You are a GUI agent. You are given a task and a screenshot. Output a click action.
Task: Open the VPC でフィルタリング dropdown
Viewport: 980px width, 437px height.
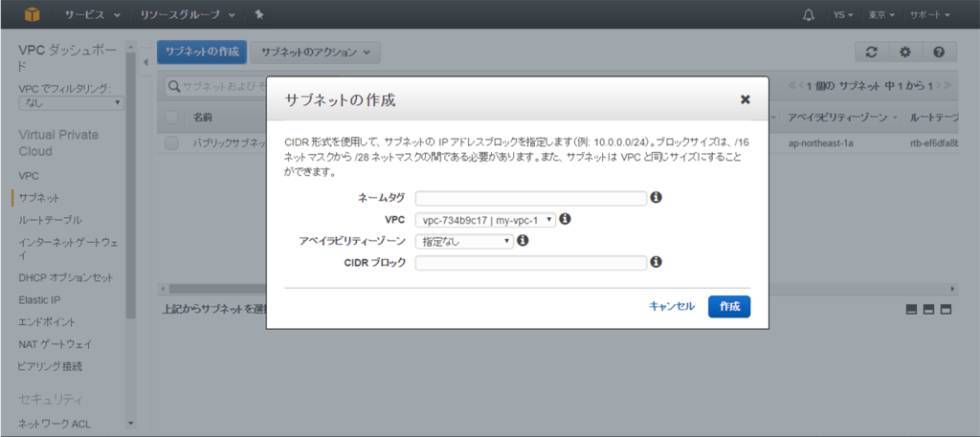tap(71, 103)
